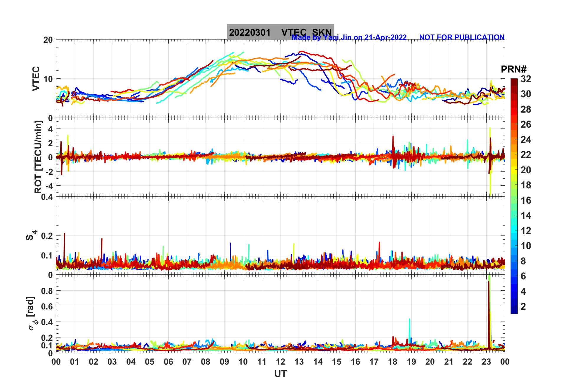Select the "0.6" tick on the σφ axis
The height and width of the screenshot is (392, 561).
click(x=47, y=306)
